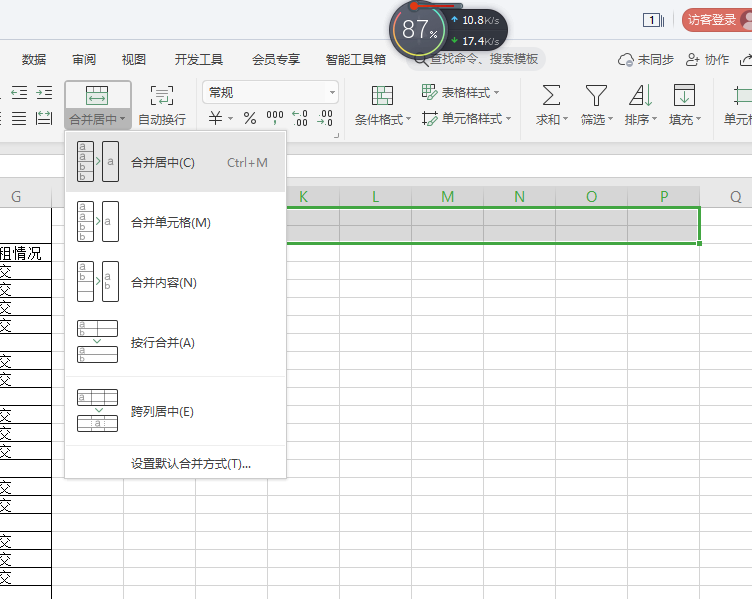Click the increase decimal places icon
The height and width of the screenshot is (599, 752).
tap(300, 117)
